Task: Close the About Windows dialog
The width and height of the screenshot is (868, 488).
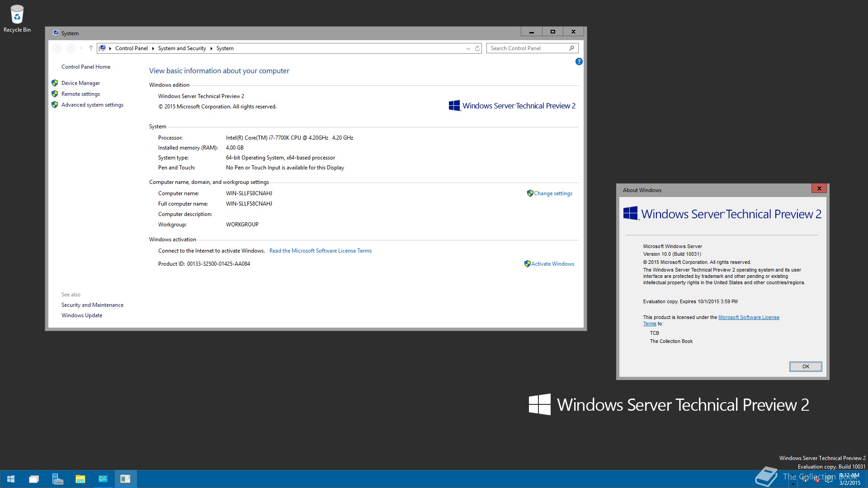Action: pos(819,188)
